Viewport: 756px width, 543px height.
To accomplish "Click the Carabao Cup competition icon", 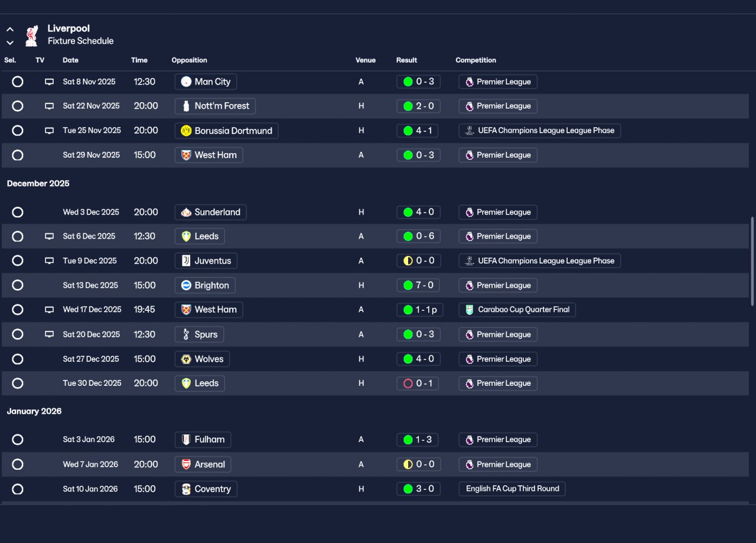I will pyautogui.click(x=470, y=310).
